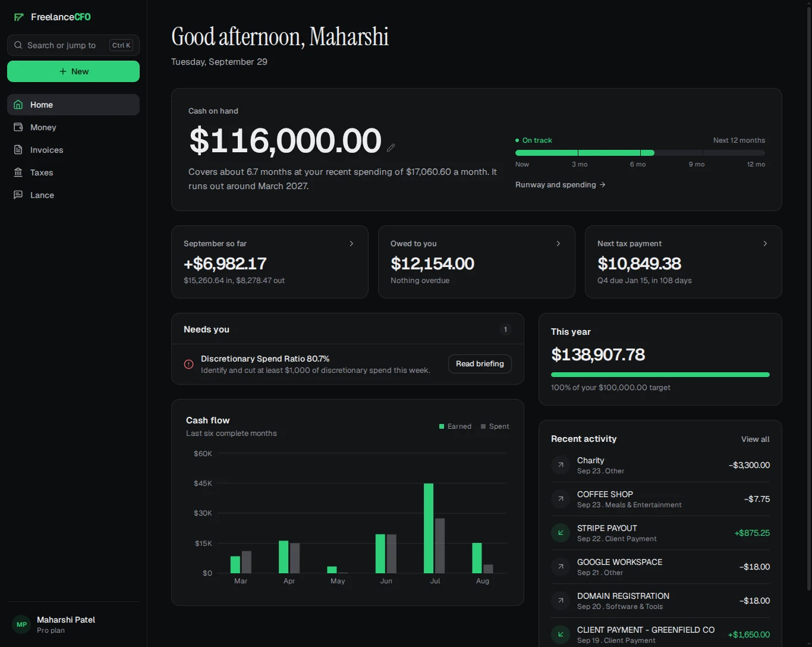Expand the Owed to you card chevron
The image size is (812, 647).
[558, 244]
